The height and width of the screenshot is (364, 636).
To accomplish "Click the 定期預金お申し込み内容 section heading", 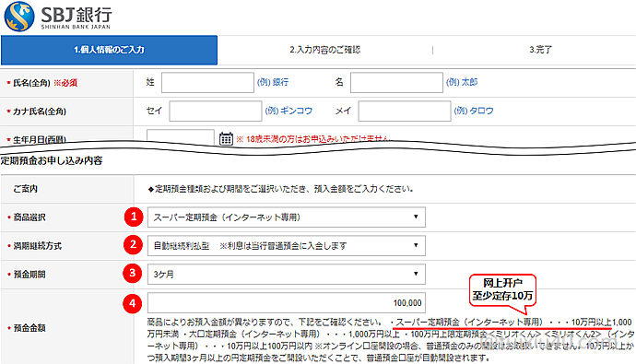I will [52, 161].
